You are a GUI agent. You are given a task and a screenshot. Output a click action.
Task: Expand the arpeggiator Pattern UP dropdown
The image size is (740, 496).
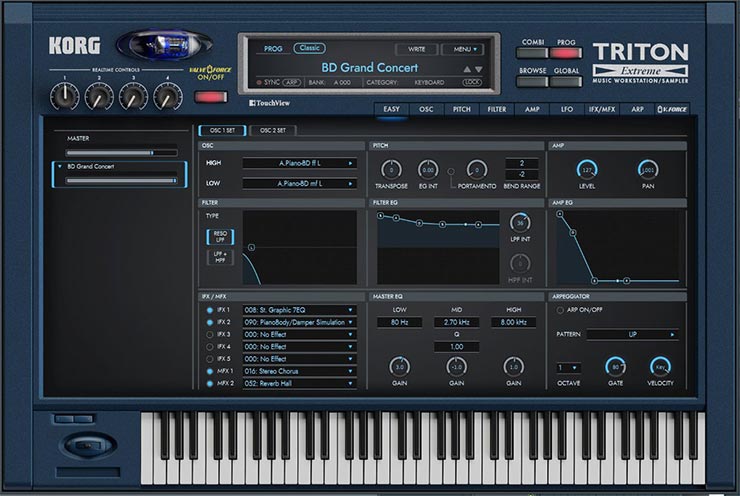(x=631, y=334)
